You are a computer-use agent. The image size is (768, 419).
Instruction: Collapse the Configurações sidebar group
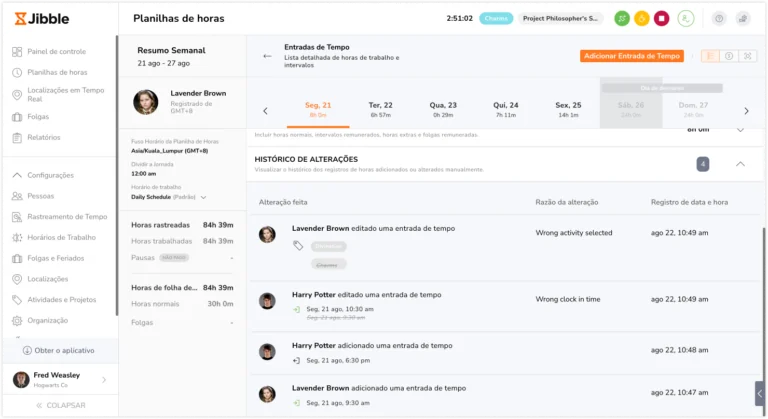(x=17, y=175)
